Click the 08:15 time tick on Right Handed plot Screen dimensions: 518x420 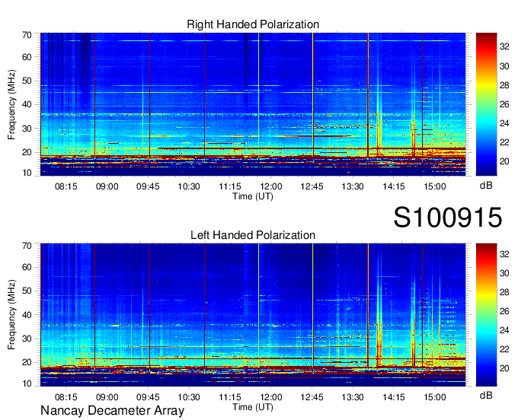tap(66, 186)
